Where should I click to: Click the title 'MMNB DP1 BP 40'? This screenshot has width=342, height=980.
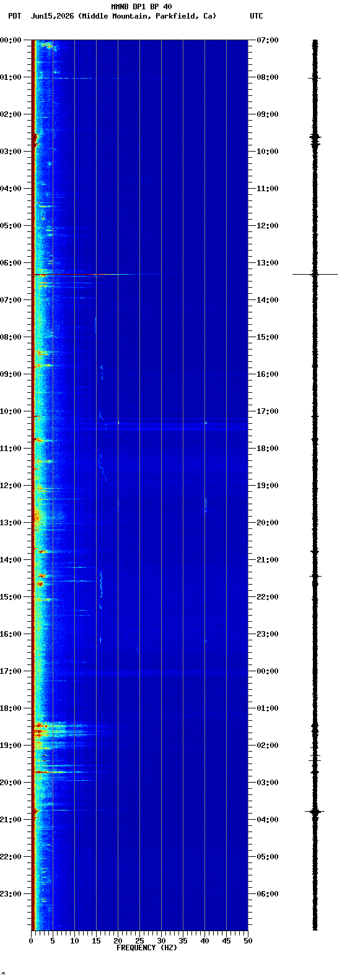(x=141, y=7)
